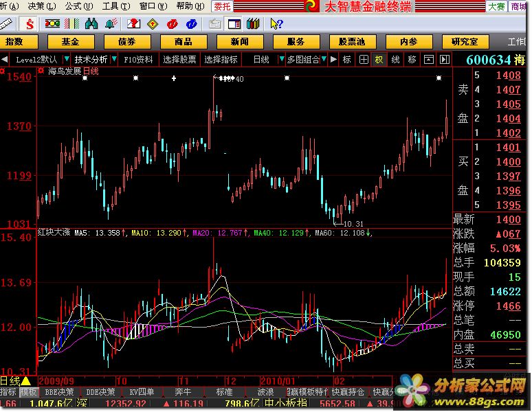The height and width of the screenshot is (412, 532).
Task: Select the 快赢持仓 indicator tab
Action: tap(348, 392)
